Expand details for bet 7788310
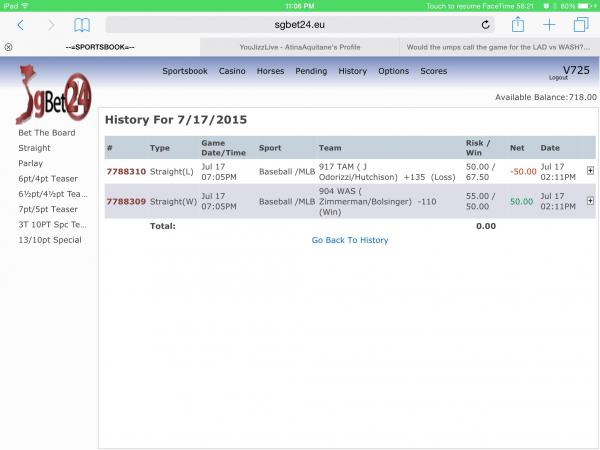 [590, 170]
